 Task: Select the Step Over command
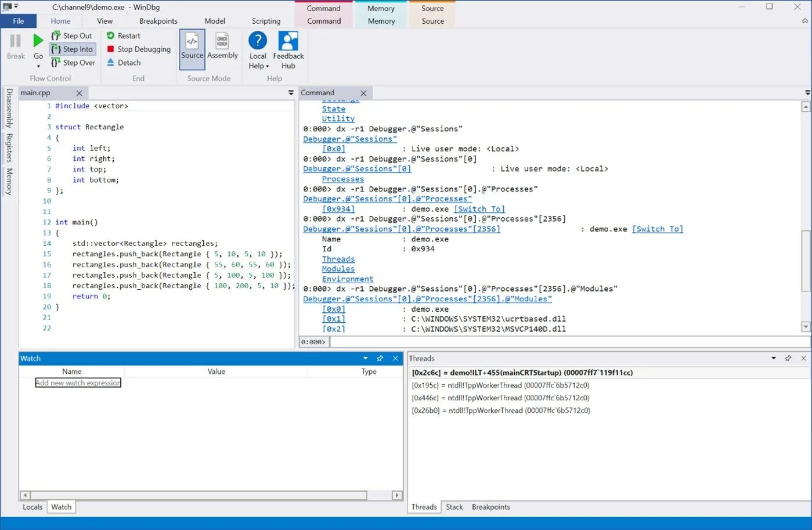(73, 62)
